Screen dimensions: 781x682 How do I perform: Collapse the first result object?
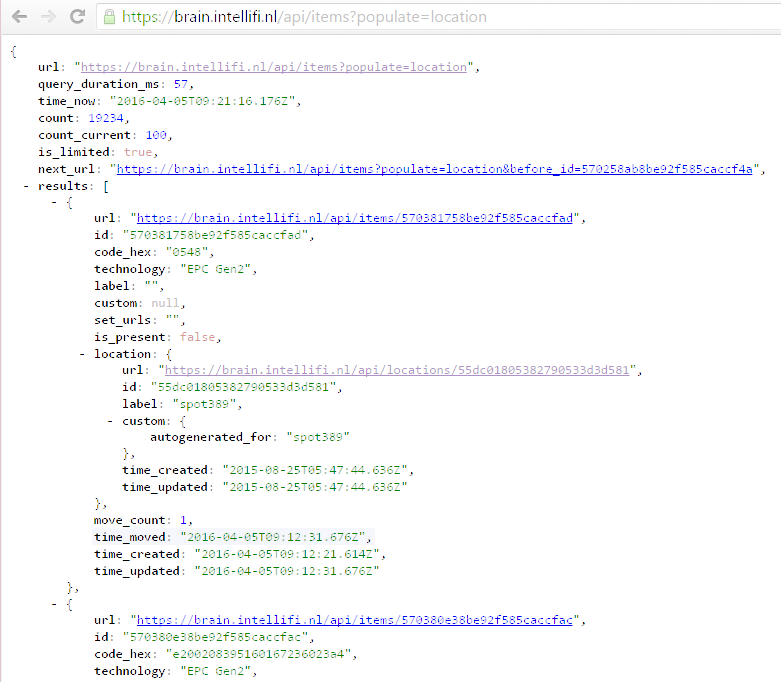(x=54, y=202)
